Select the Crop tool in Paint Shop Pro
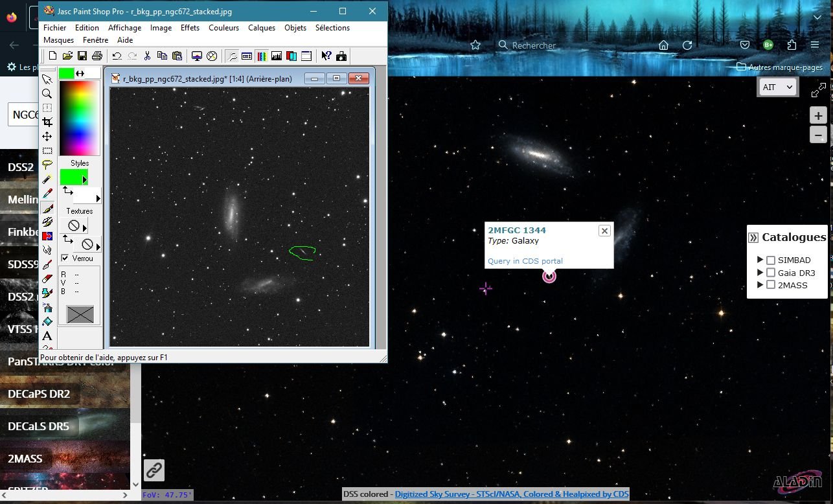 pyautogui.click(x=47, y=122)
